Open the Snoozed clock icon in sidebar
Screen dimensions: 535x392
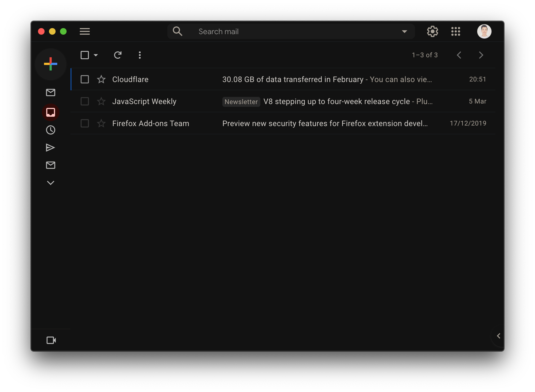pos(51,130)
